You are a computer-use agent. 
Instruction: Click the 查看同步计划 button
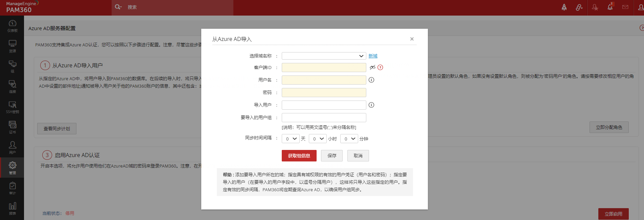click(57, 129)
